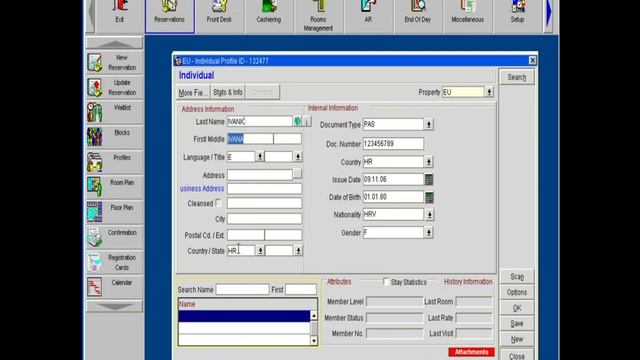The height and width of the screenshot is (360, 640).
Task: Open the Front Desk module
Action: point(219,16)
